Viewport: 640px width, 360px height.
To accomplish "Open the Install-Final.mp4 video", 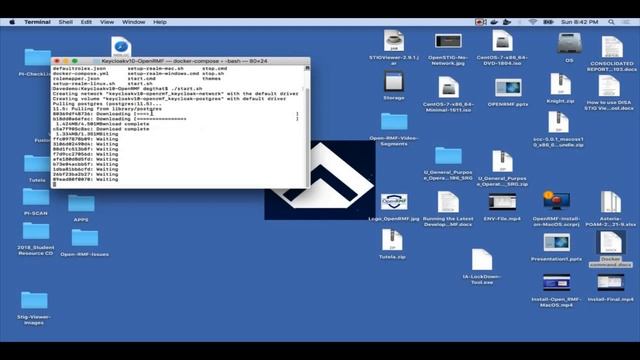I will 611,282.
